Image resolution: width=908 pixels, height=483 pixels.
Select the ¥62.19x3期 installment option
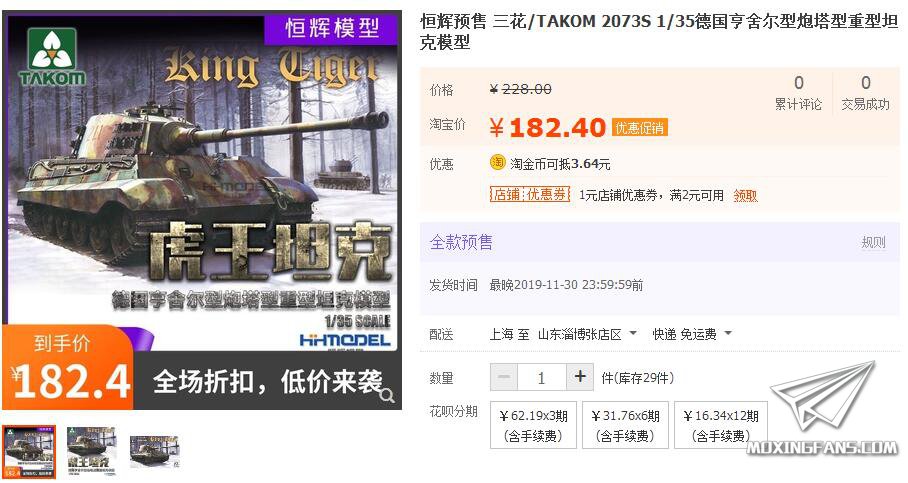pos(533,425)
